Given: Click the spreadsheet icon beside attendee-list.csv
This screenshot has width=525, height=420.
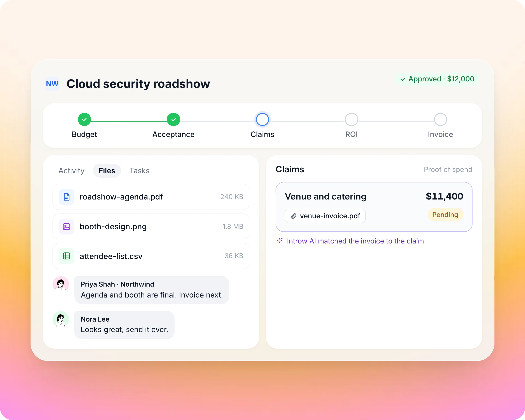Looking at the screenshot, I should [66, 256].
